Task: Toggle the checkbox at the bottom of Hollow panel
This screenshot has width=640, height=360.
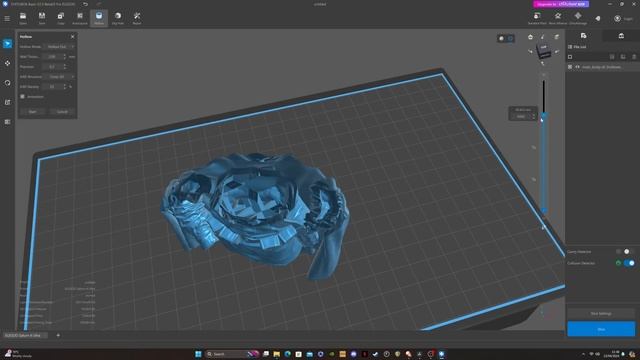Action: 22,97
